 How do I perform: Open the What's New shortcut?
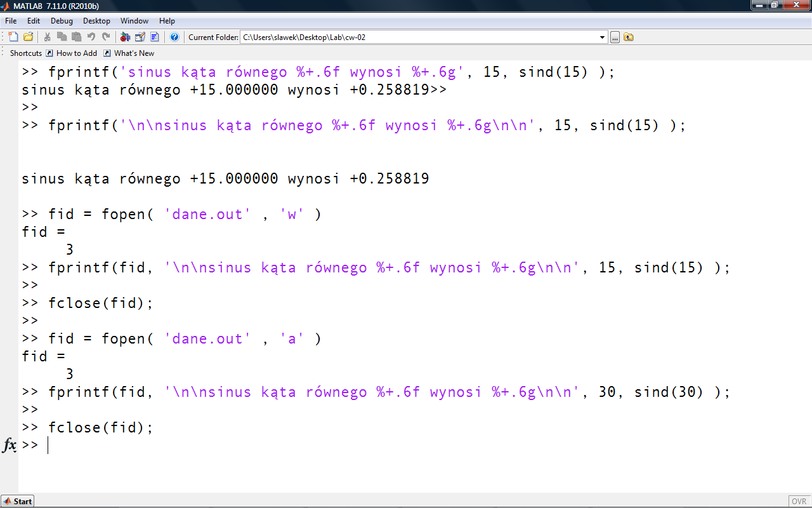(x=129, y=53)
